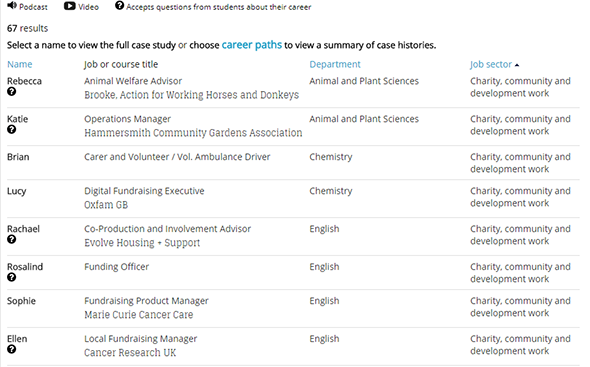Select Rachael's name in results table
The image size is (590, 367).
(x=23, y=229)
